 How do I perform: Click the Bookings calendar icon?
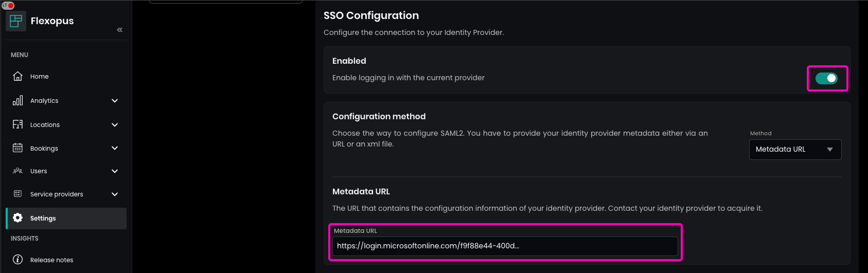coord(17,148)
